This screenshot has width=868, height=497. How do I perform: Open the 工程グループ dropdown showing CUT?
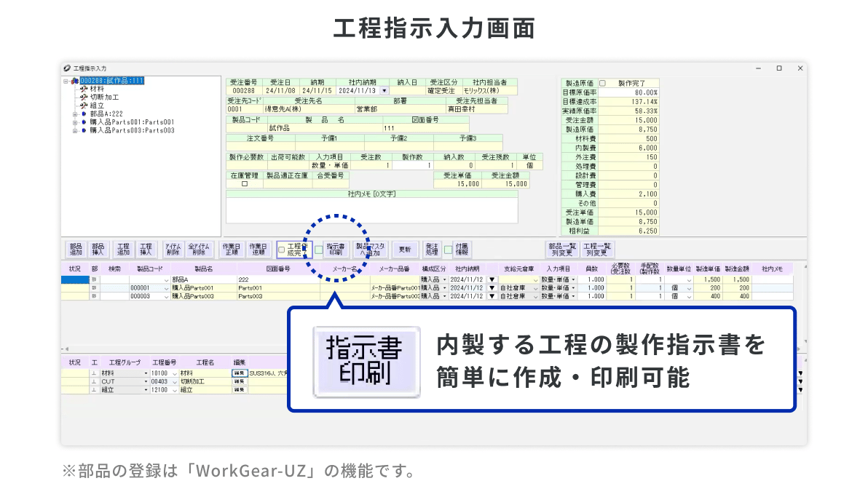pyautogui.click(x=146, y=382)
